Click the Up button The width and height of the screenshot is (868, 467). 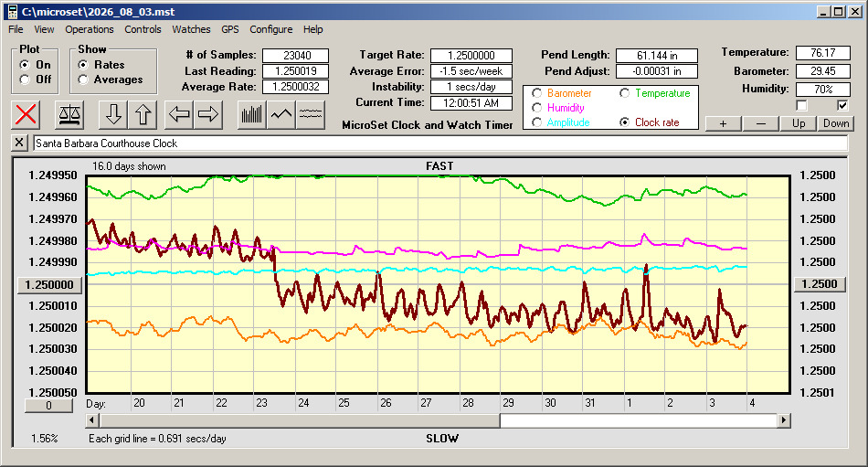pyautogui.click(x=799, y=123)
